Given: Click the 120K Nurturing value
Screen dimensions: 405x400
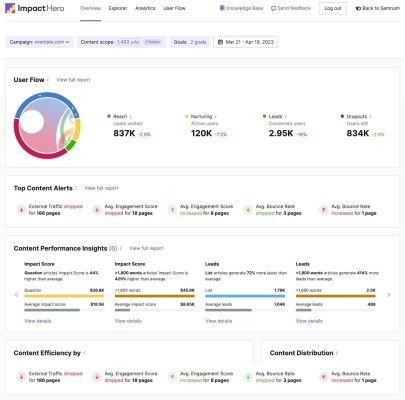Looking at the screenshot, I should (x=201, y=133).
